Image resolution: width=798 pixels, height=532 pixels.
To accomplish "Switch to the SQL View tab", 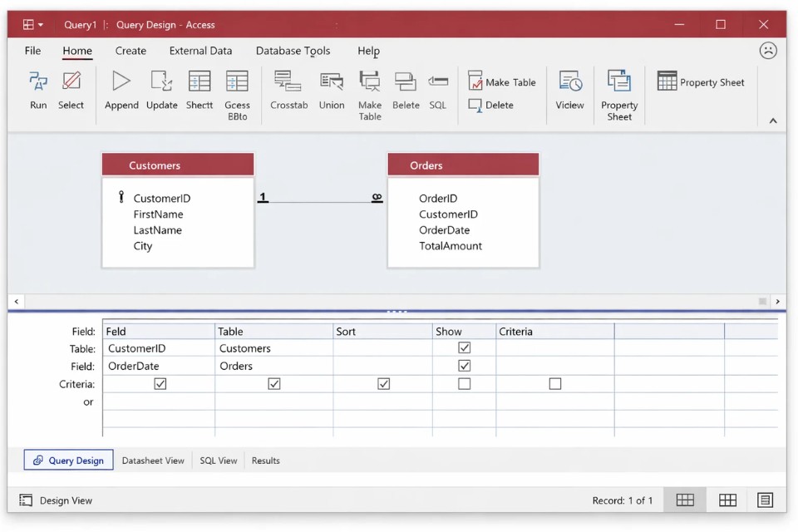I will 219,461.
